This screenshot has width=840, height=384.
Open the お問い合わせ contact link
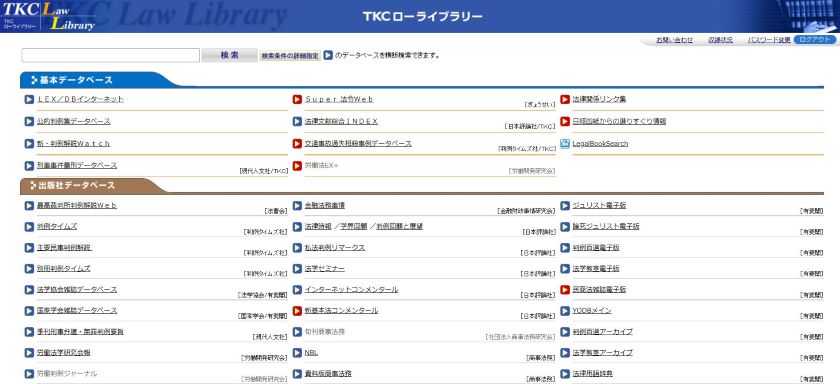coord(674,40)
